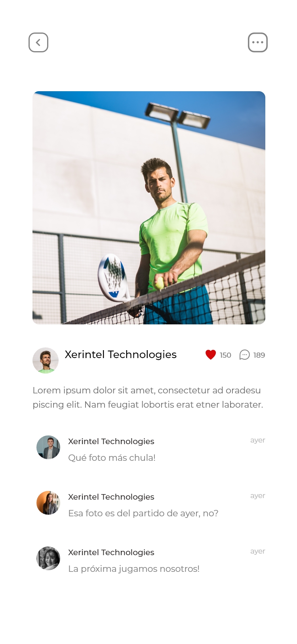Select username above "Esa foto es del partido"
The width and height of the screenshot is (297, 644).
[x=111, y=497]
